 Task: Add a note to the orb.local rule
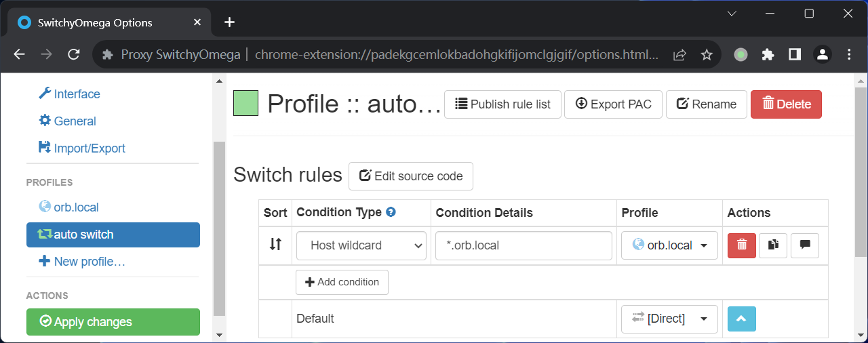coord(805,245)
